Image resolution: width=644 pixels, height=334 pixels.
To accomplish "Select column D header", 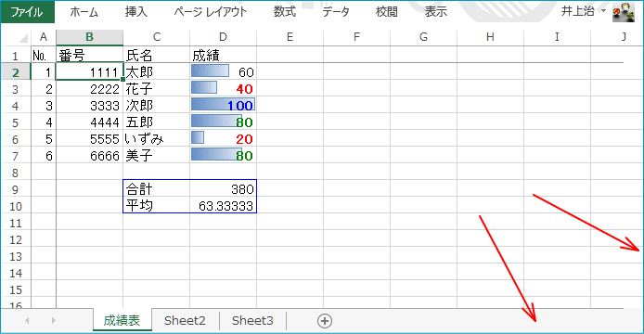I will click(x=223, y=37).
